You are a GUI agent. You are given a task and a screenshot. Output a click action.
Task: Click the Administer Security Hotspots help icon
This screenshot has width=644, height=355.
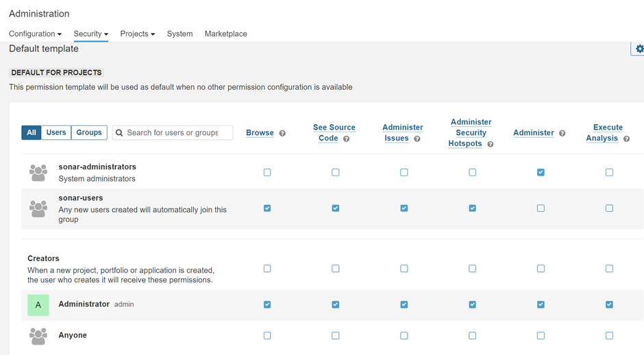(x=491, y=145)
